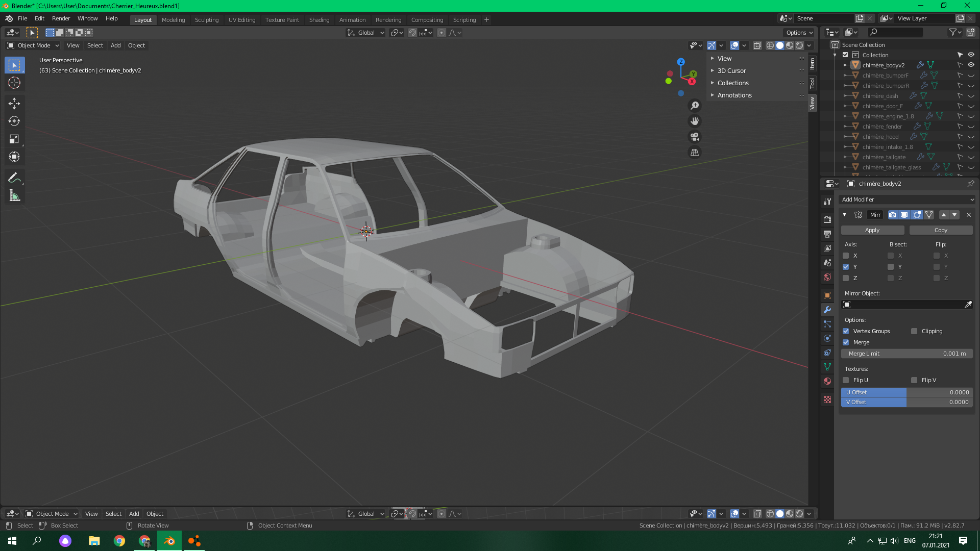Viewport: 980px width, 551px height.
Task: Toggle perspective/orthographic grid icon
Action: point(695,153)
